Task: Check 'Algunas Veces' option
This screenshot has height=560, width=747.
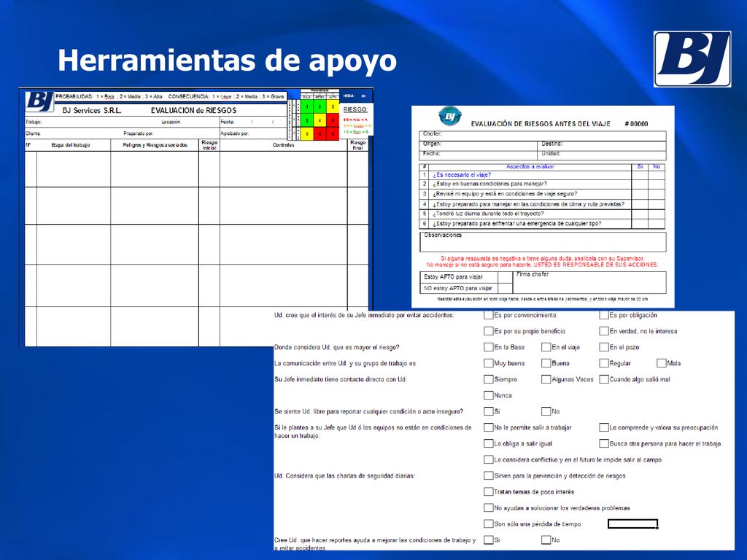Action: 546,379
